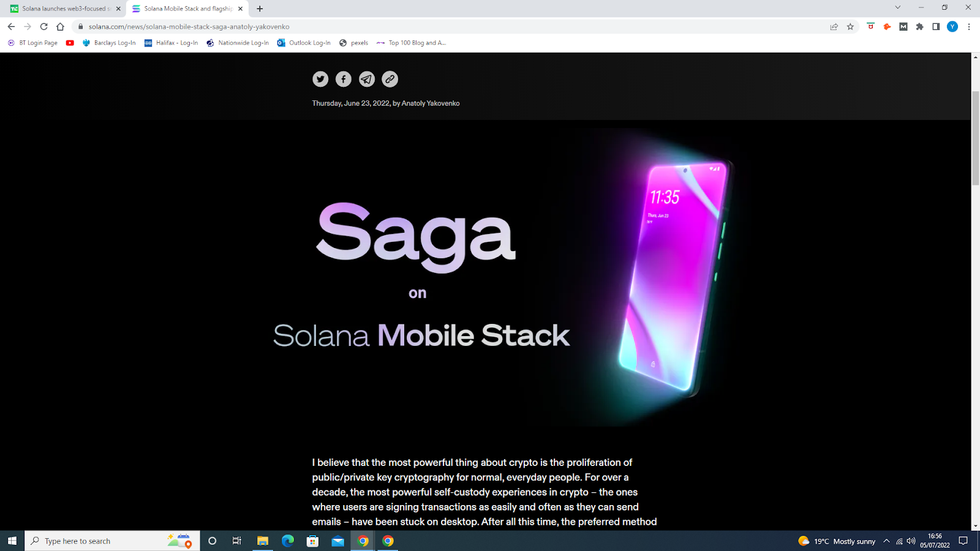Open Nationwide Log-In bookmark

coord(238,43)
